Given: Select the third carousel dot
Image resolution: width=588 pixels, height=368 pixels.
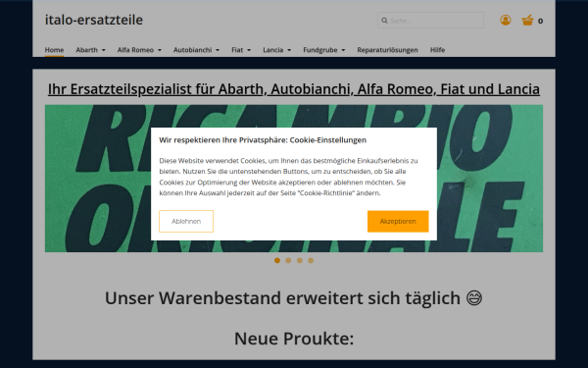Looking at the screenshot, I should tap(299, 260).
